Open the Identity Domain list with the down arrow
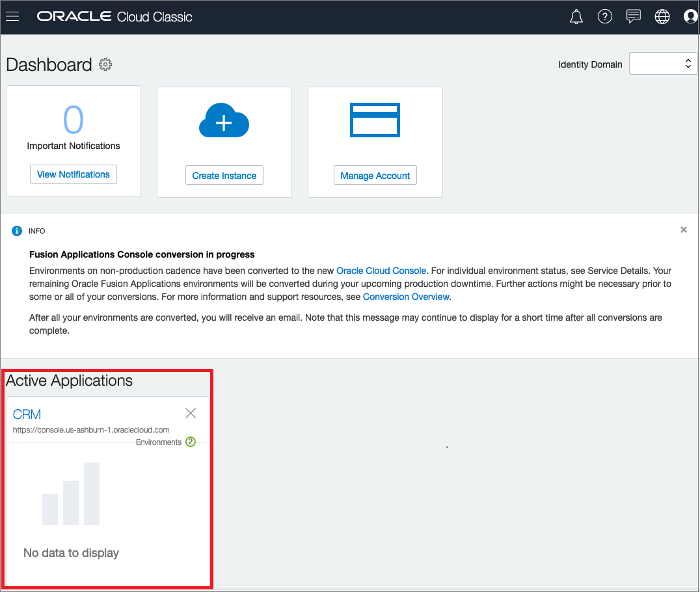 coord(688,66)
